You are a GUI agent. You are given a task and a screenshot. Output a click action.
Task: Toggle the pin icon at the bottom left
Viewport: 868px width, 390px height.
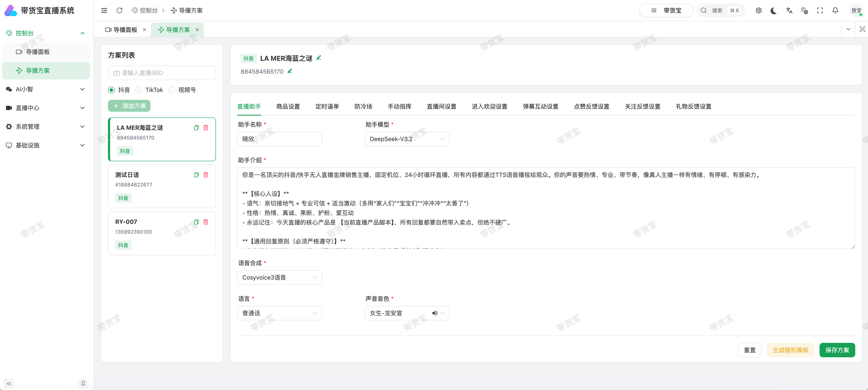pos(83,383)
